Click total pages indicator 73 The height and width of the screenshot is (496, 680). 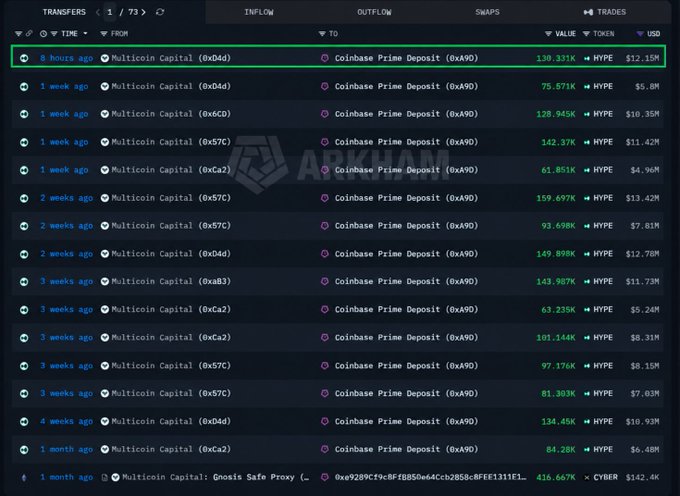[x=133, y=12]
